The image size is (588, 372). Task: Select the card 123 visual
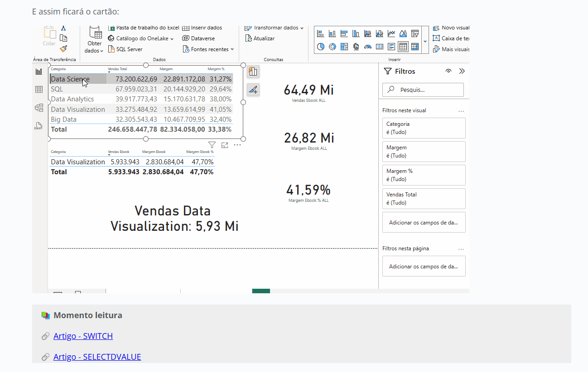[380, 46]
